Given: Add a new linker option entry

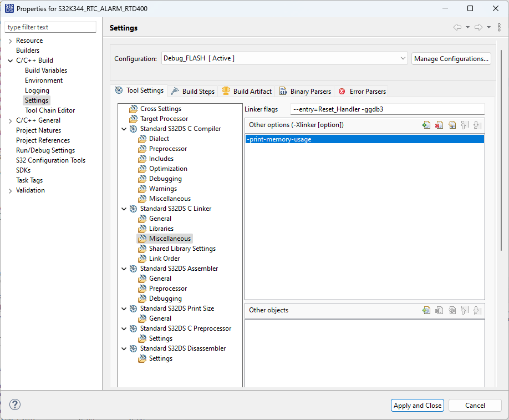Looking at the screenshot, I should [x=426, y=125].
